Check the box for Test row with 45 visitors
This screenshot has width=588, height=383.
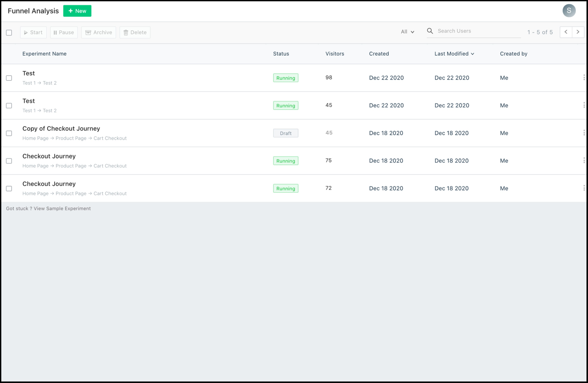(x=9, y=106)
